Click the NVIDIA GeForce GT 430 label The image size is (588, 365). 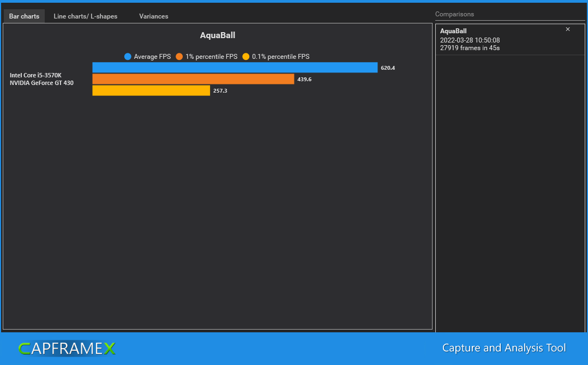tap(41, 83)
